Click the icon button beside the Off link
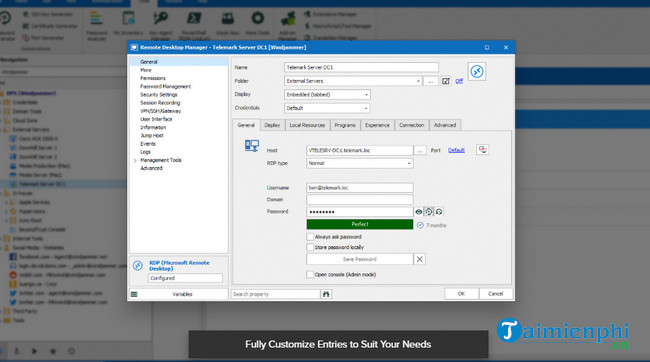This screenshot has height=362, width=650. [446, 81]
